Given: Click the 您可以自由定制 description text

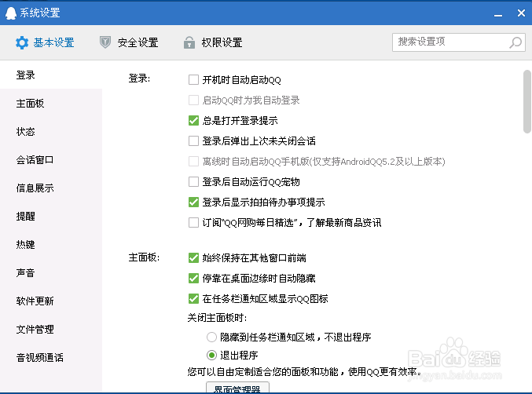Looking at the screenshot, I should [304, 372].
